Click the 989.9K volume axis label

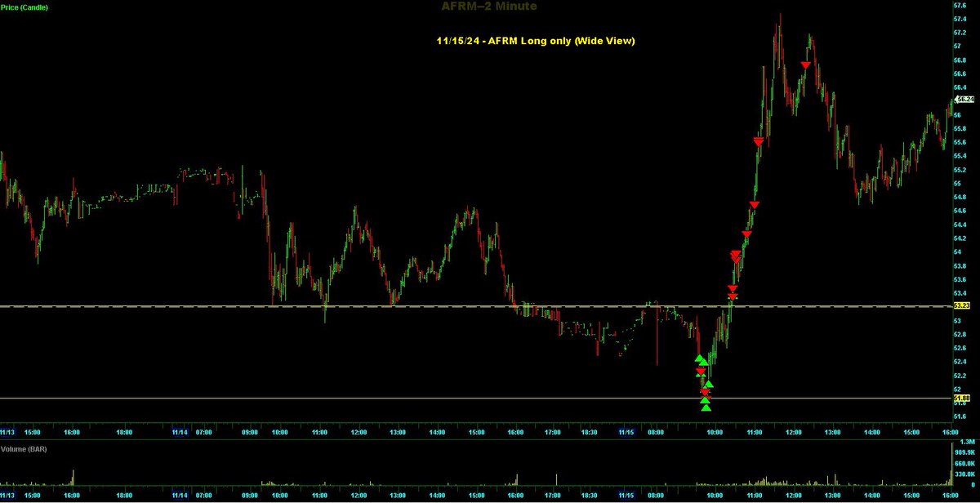click(x=964, y=452)
